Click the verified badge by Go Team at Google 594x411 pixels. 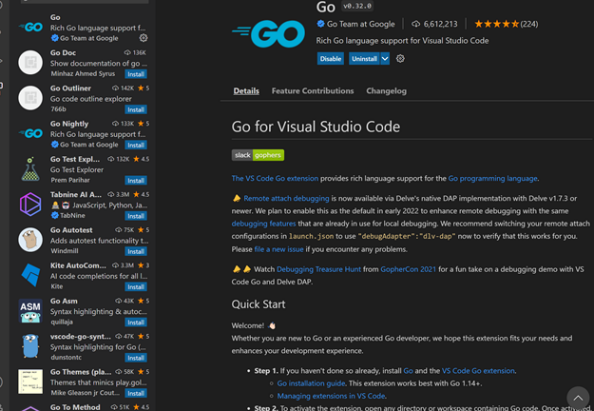click(320, 24)
